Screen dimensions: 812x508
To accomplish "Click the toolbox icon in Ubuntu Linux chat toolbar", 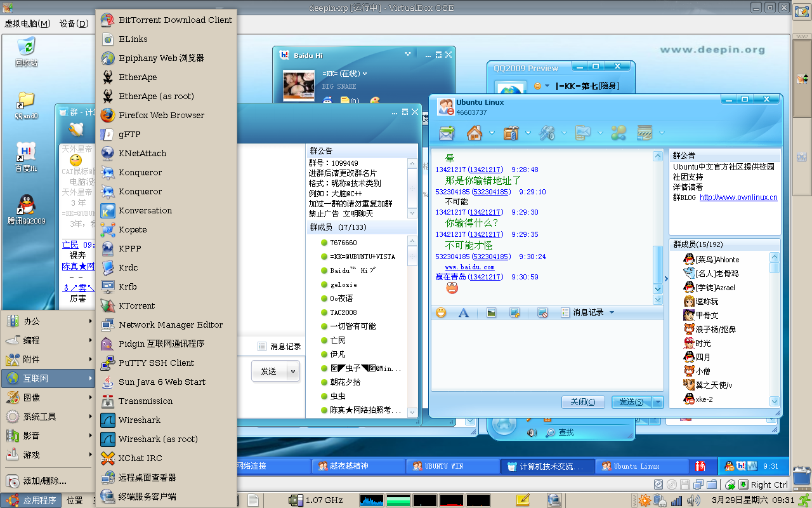I will pyautogui.click(x=511, y=133).
